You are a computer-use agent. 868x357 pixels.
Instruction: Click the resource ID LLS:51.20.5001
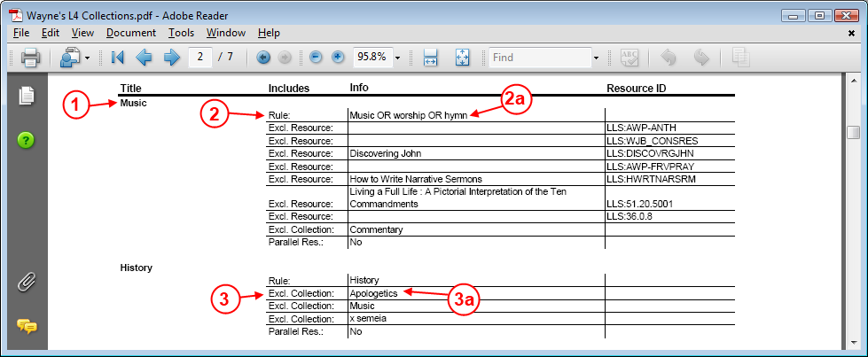(x=640, y=204)
